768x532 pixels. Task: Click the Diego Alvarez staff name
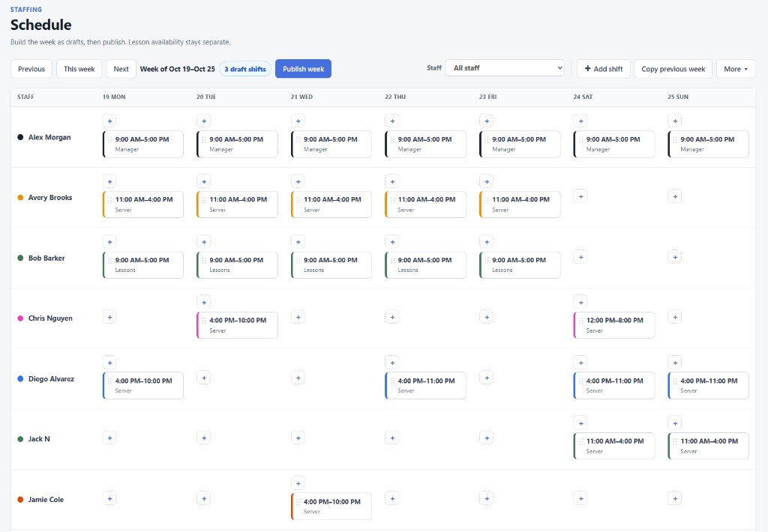coord(52,379)
